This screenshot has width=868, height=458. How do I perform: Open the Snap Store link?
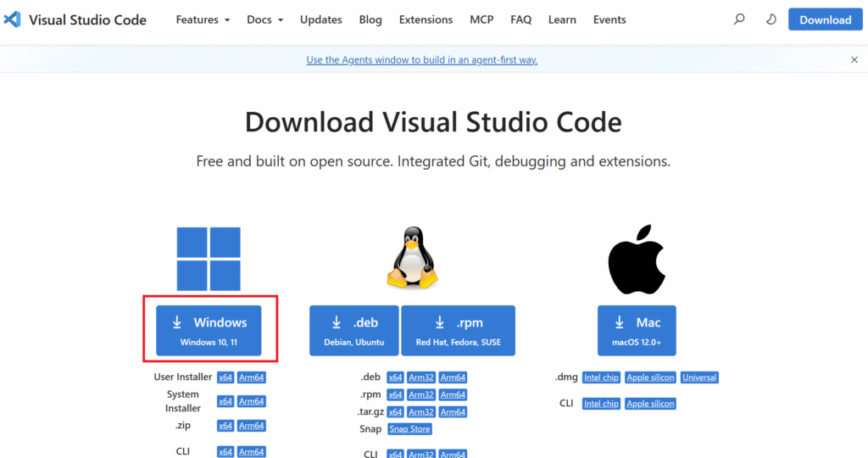pyautogui.click(x=409, y=429)
